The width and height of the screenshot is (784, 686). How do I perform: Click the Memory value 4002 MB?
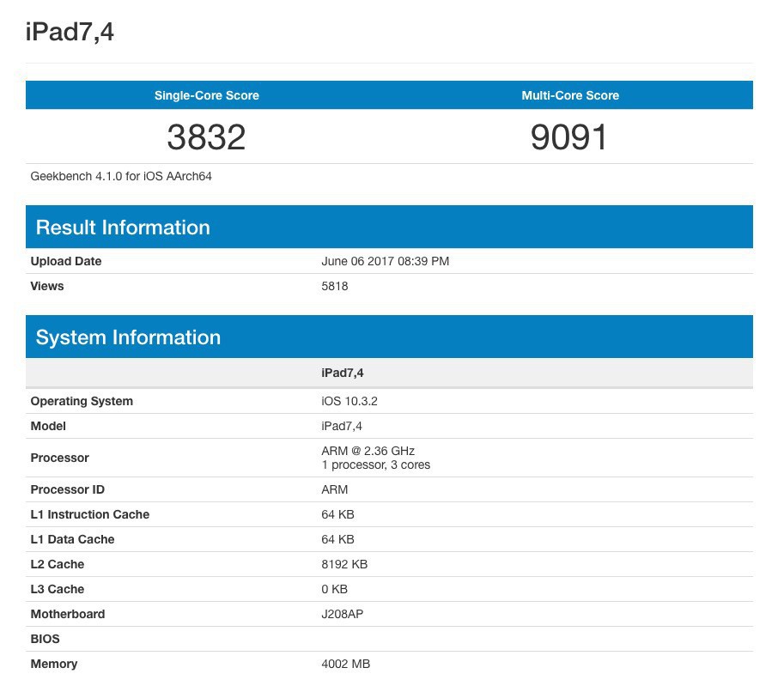345,664
